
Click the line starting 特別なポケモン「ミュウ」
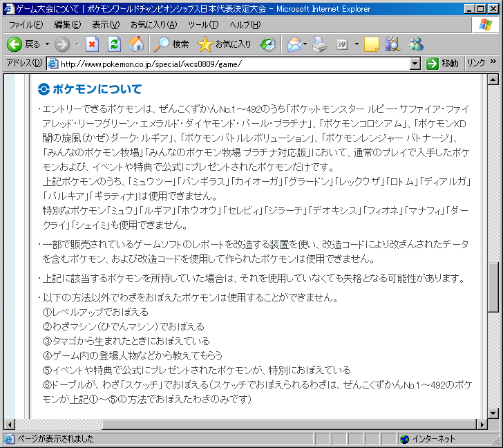[256, 218]
